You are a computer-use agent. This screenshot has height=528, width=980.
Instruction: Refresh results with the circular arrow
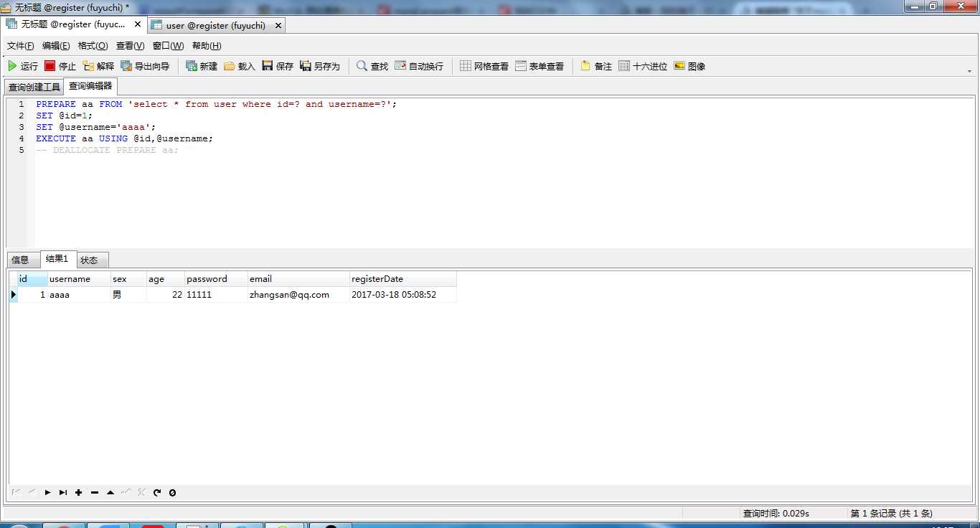click(x=157, y=493)
